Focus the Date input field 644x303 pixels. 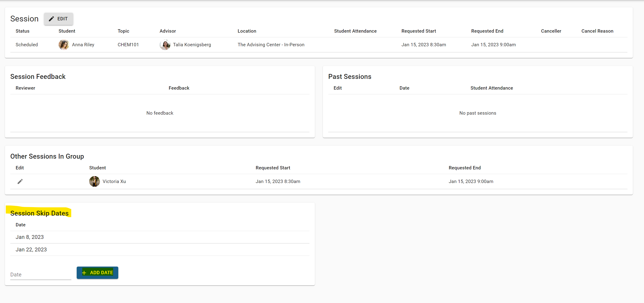pyautogui.click(x=41, y=275)
